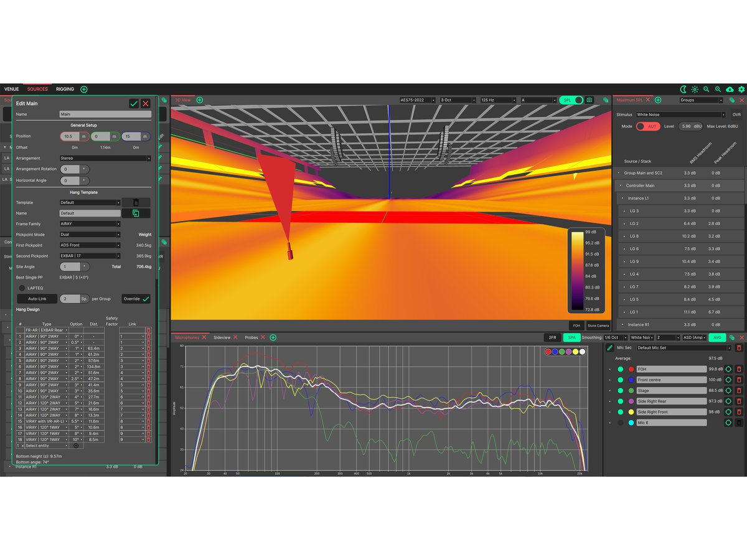Click the red FOH color swatch
Viewport: 747px width, 560px height.
pyautogui.click(x=631, y=369)
